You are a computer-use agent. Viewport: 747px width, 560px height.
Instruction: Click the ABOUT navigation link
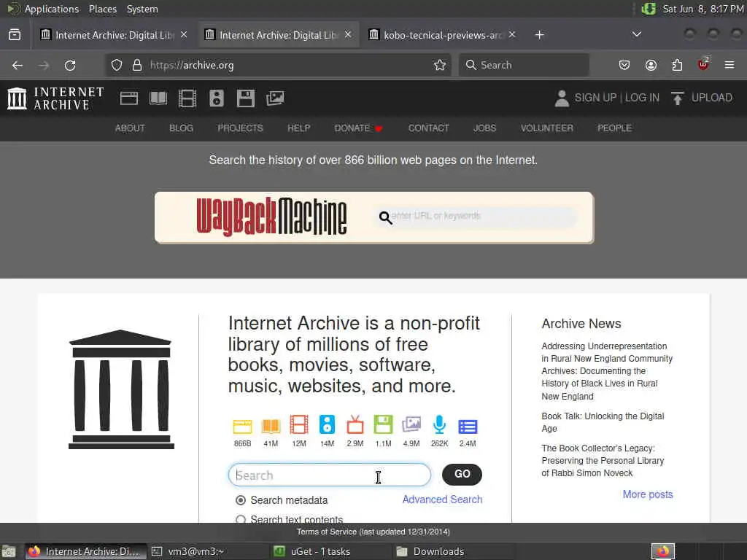coord(130,128)
